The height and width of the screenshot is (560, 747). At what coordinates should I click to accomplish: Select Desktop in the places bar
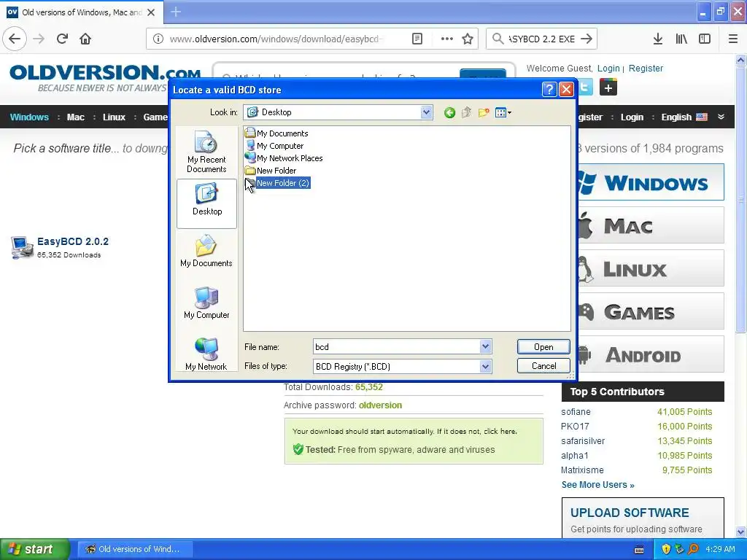point(206,204)
